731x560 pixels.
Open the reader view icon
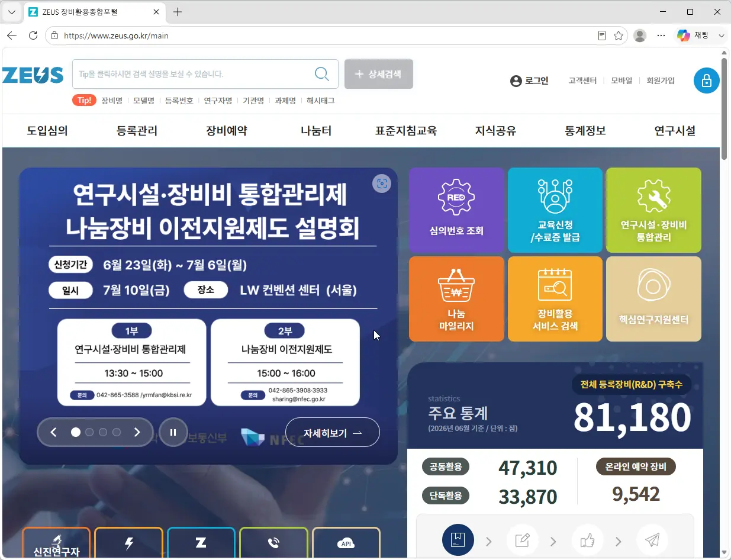602,36
